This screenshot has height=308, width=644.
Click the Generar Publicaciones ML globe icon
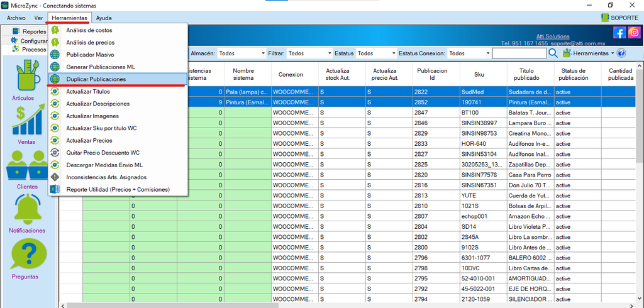click(x=55, y=67)
